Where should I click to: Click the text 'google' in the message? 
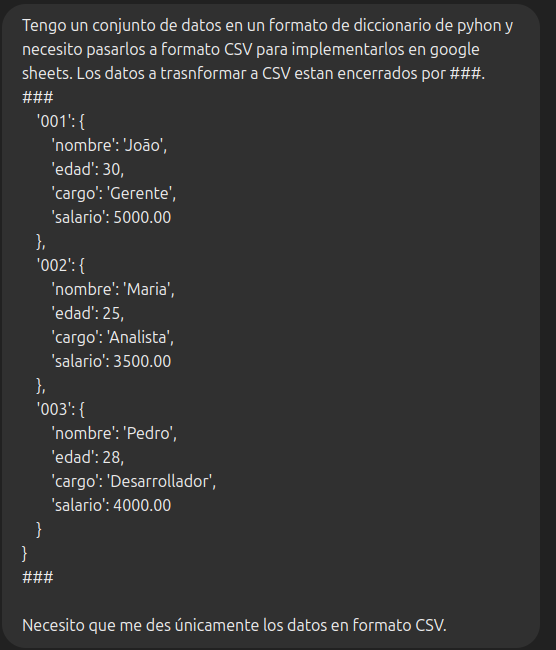pyautogui.click(x=455, y=50)
